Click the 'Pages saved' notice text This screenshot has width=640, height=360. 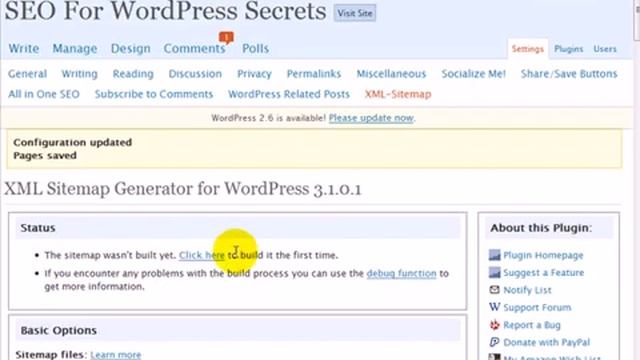point(45,156)
